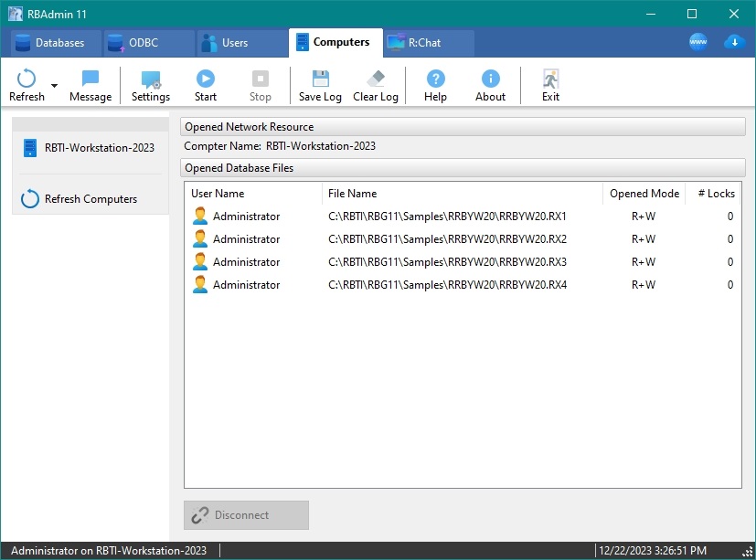Send a Message from the toolbar
Screen dimensions: 756x560
(91, 85)
